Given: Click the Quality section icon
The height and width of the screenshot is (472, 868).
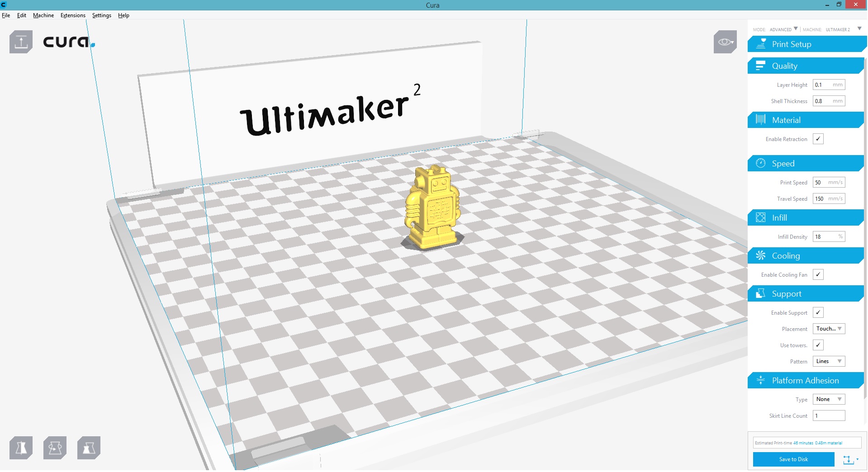Looking at the screenshot, I should click(x=760, y=66).
